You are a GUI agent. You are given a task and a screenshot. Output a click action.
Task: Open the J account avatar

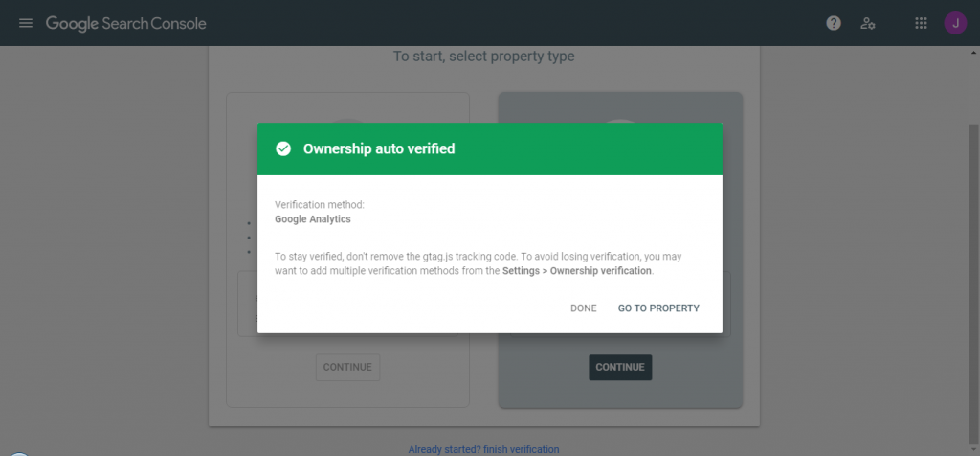(955, 24)
